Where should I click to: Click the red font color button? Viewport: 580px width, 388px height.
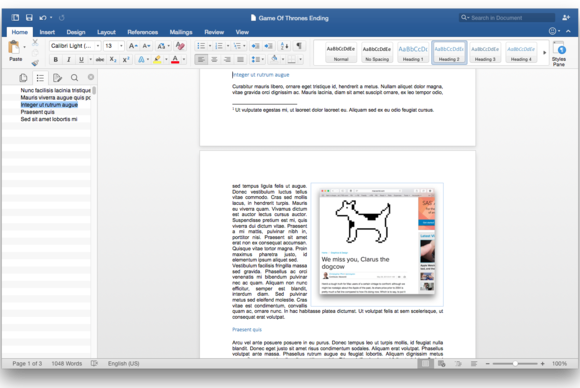pyautogui.click(x=175, y=60)
